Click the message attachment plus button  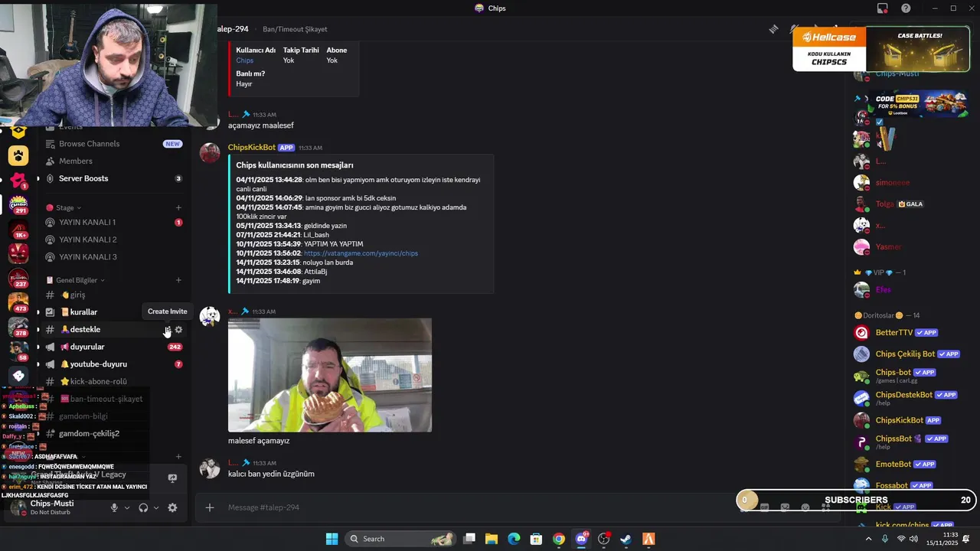pyautogui.click(x=210, y=507)
